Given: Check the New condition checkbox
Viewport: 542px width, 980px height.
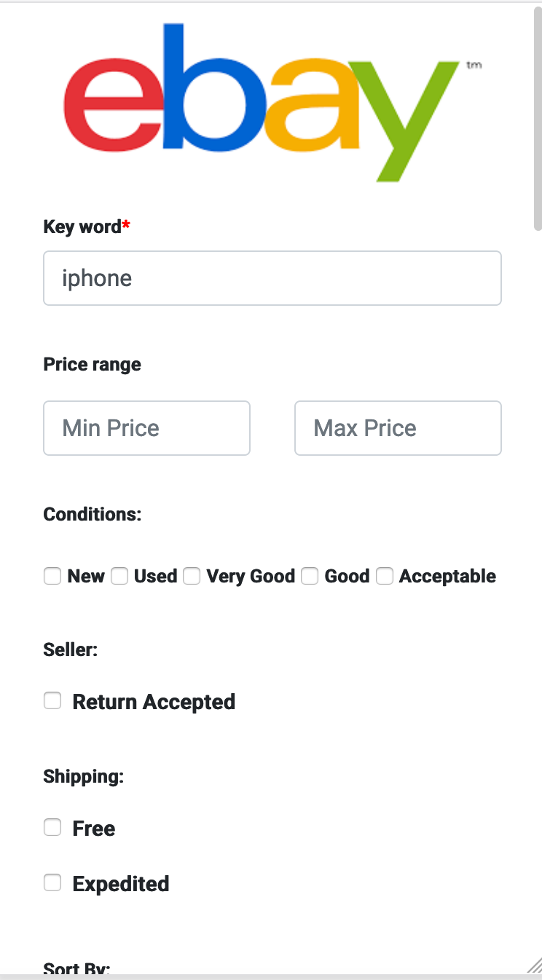Looking at the screenshot, I should [x=52, y=577].
